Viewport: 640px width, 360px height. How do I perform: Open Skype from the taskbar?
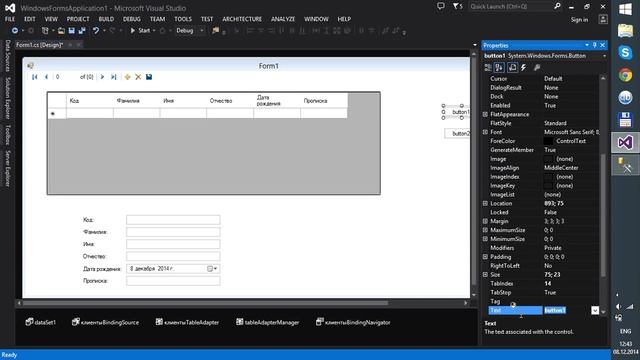(x=625, y=53)
